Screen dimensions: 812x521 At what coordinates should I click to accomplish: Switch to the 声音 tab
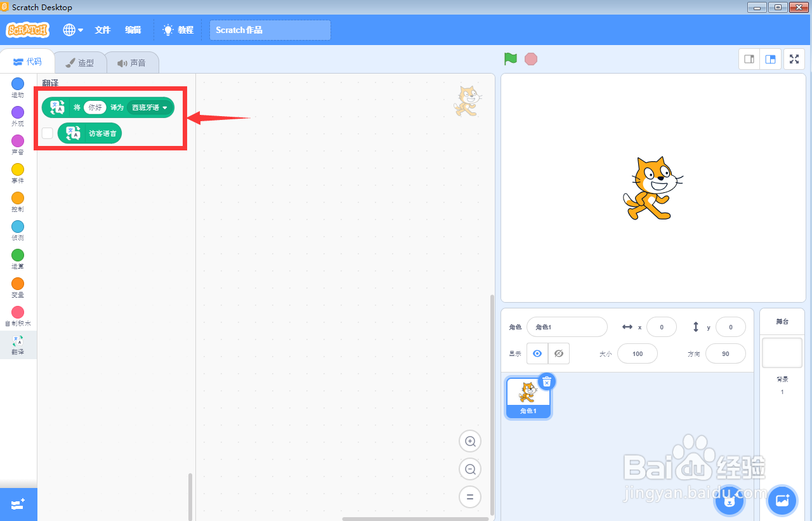pos(131,63)
